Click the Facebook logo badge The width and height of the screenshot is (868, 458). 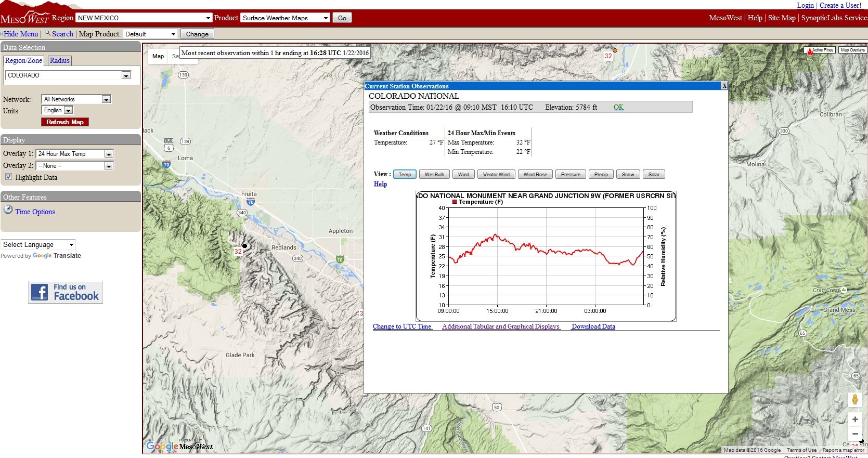(x=66, y=292)
